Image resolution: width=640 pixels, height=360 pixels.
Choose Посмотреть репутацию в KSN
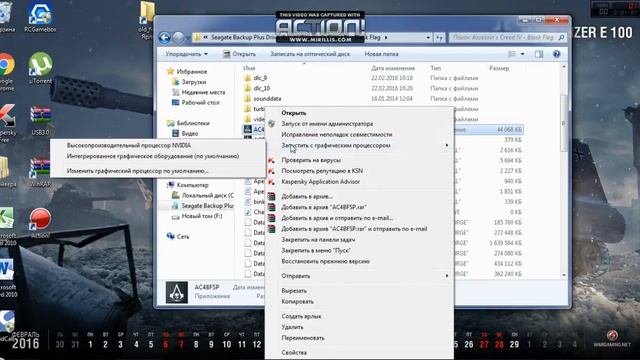(x=322, y=171)
